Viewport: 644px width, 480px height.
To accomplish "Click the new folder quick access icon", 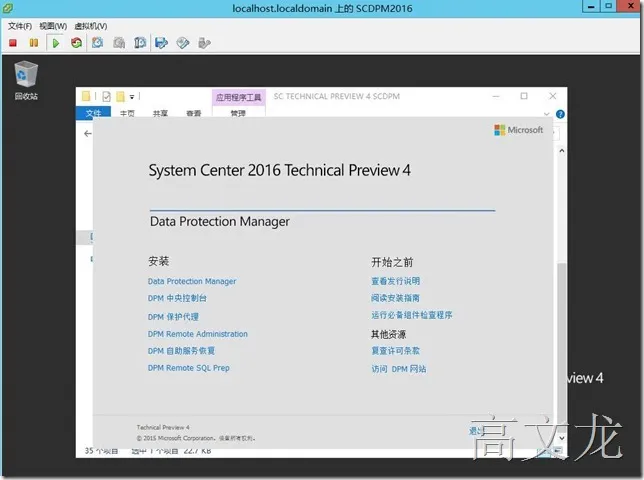I will pos(120,96).
